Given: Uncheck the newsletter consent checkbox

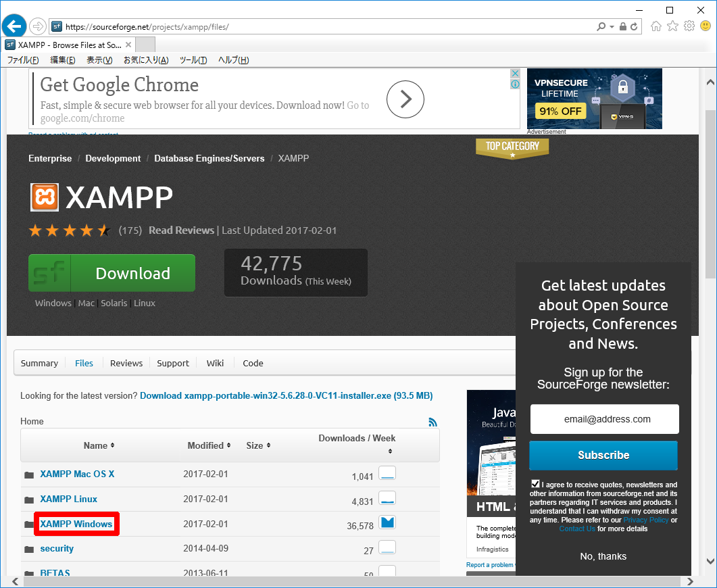Looking at the screenshot, I should (536, 484).
